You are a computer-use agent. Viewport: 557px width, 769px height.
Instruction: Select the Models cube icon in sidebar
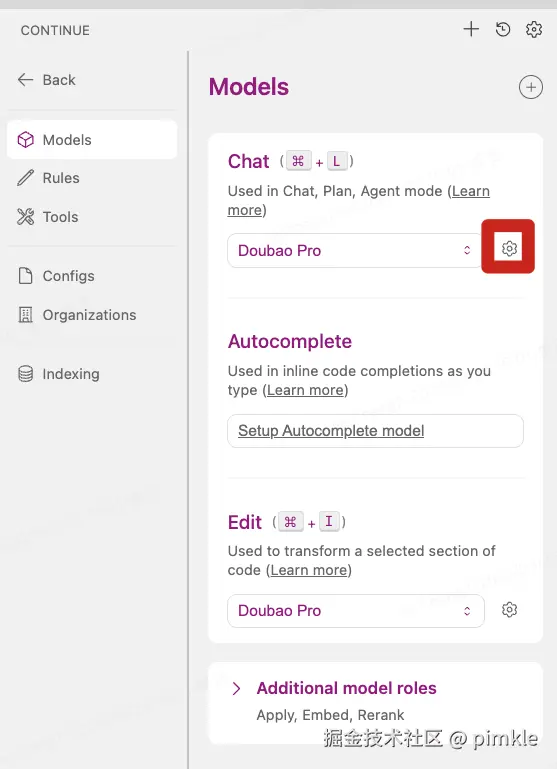(25, 140)
